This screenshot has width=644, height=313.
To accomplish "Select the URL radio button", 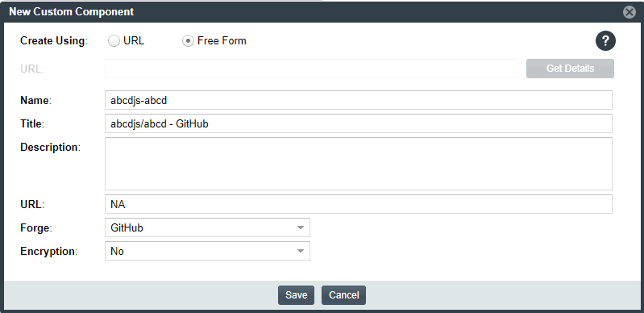I will 114,40.
